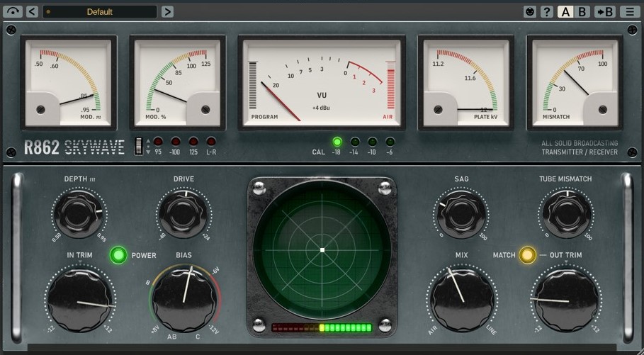Click the PROGRAM label on VU meter
The image size is (644, 355).
tap(264, 117)
